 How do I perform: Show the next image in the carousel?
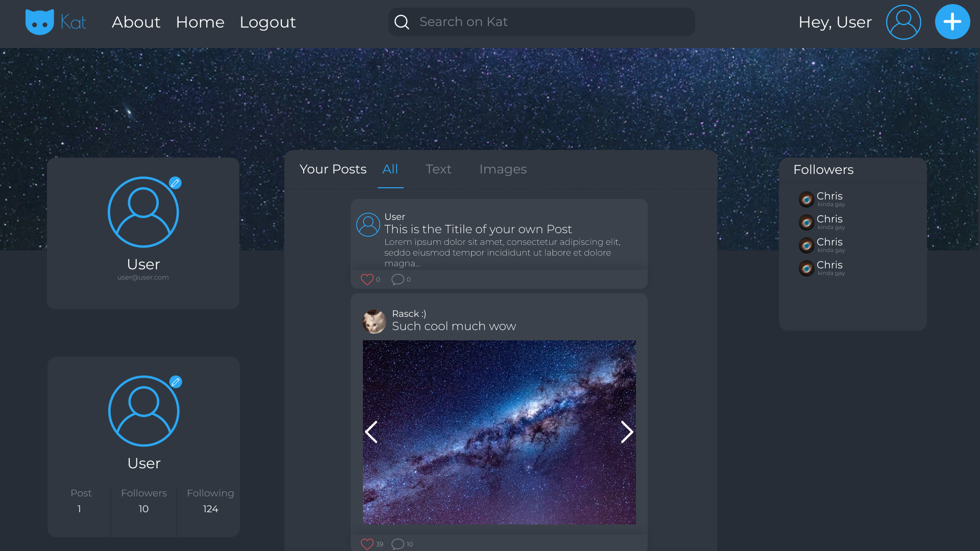click(627, 432)
